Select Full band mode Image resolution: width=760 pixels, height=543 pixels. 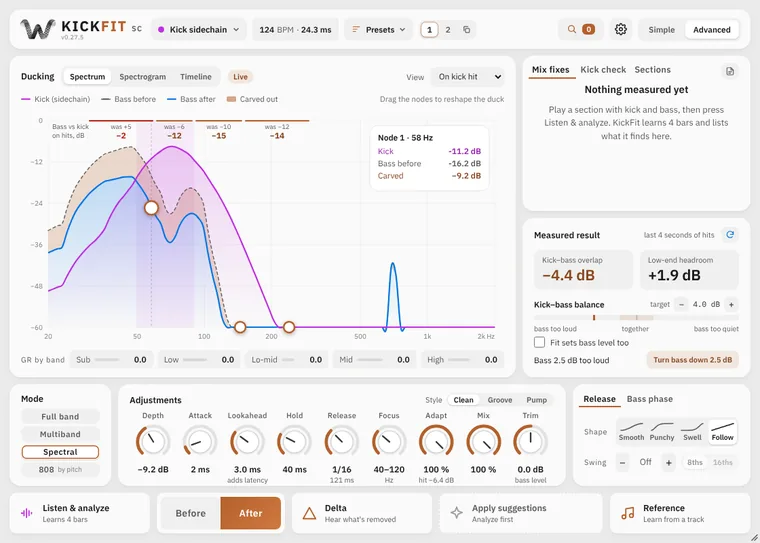[60, 416]
